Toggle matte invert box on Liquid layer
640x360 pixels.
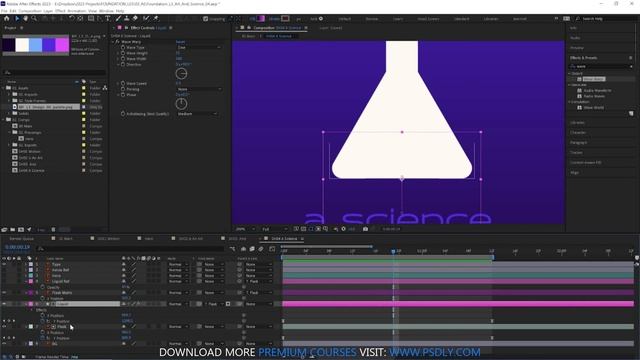tap(228, 304)
